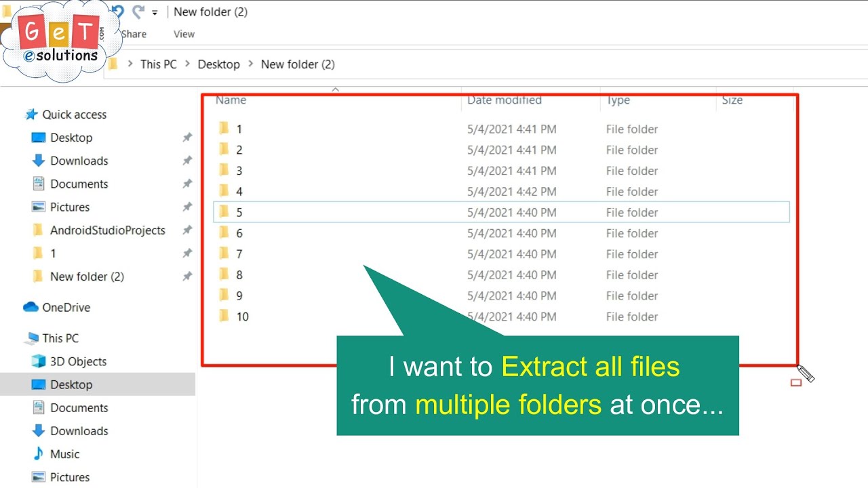Open pinned Downloads under Quick access
This screenshot has width=868, height=488.
tap(79, 161)
